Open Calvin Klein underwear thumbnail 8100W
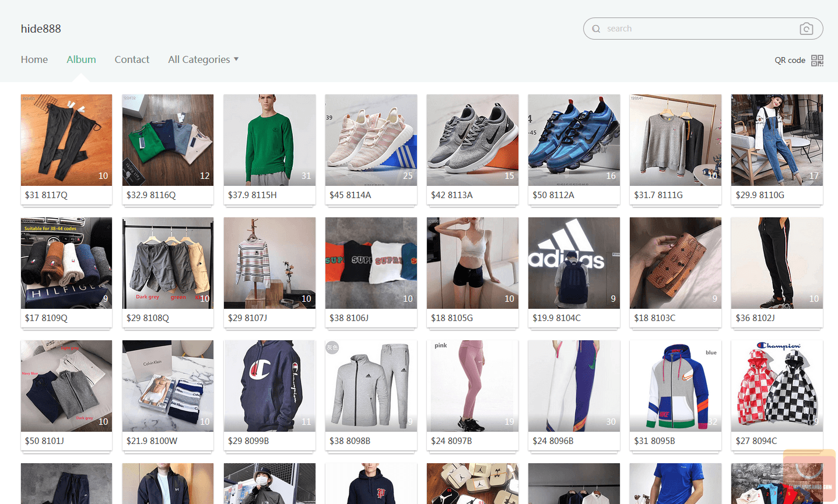 (168, 386)
